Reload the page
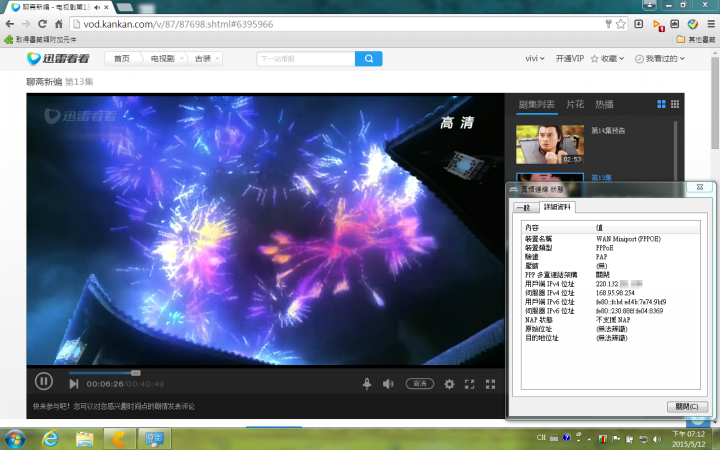This screenshot has width=720, height=450. [42, 24]
